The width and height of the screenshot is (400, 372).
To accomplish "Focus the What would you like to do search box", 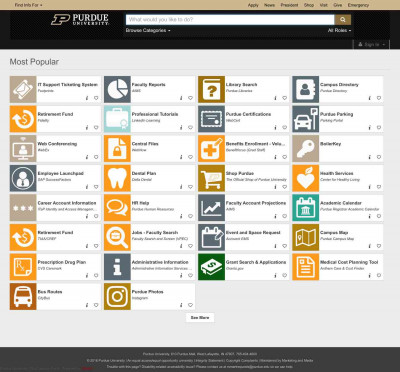I will (230, 20).
